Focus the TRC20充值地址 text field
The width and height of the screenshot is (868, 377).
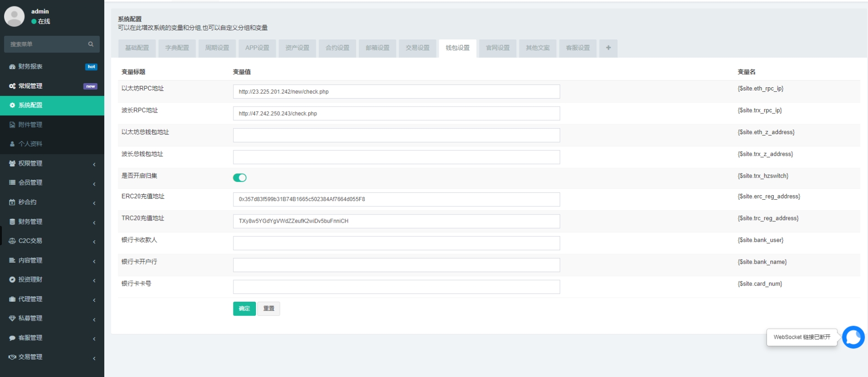coord(396,221)
